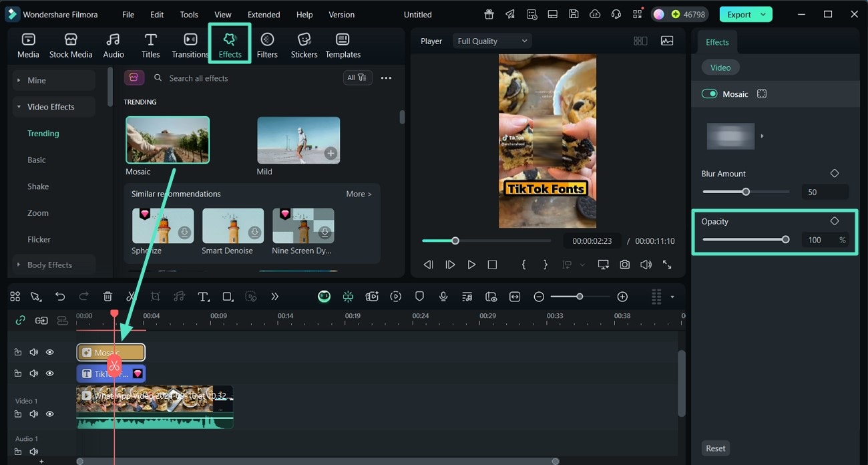Open the All filter dropdown
This screenshot has width=868, height=465.
tap(357, 77)
